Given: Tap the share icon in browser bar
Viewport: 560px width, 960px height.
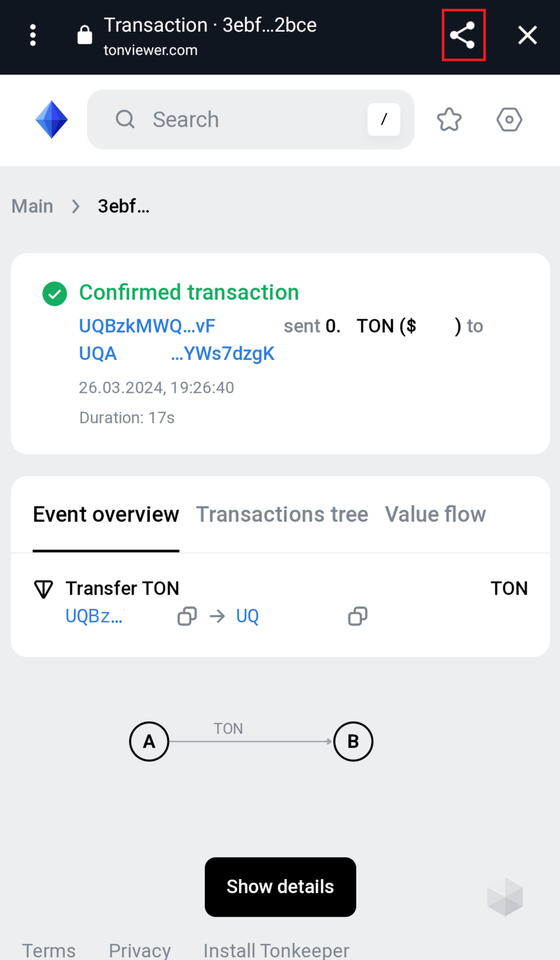Looking at the screenshot, I should 463,35.
